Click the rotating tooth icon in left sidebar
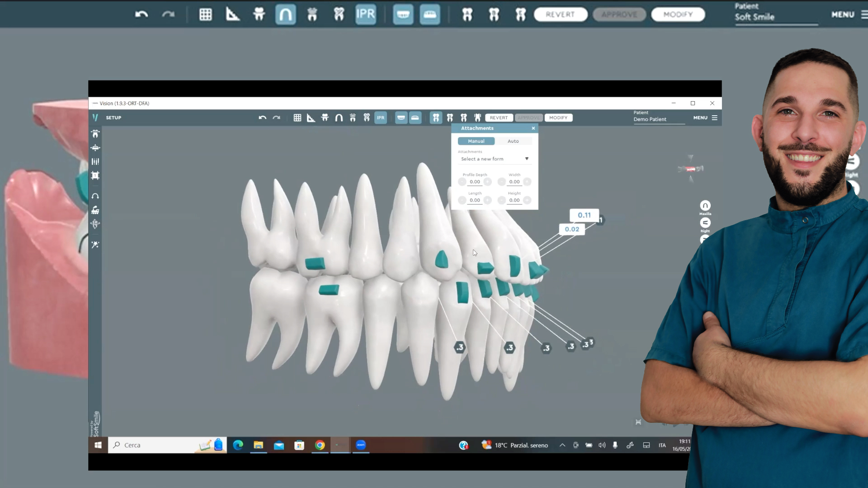 coord(95,224)
